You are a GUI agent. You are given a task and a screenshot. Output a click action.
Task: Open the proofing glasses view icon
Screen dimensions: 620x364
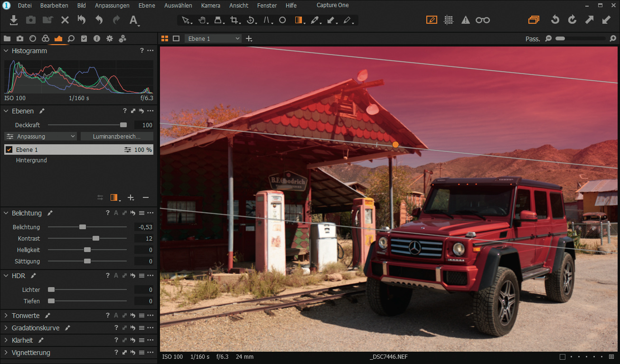[x=483, y=20]
